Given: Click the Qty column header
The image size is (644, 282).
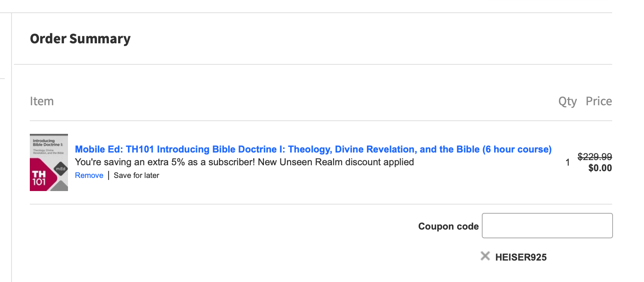Looking at the screenshot, I should [x=567, y=101].
